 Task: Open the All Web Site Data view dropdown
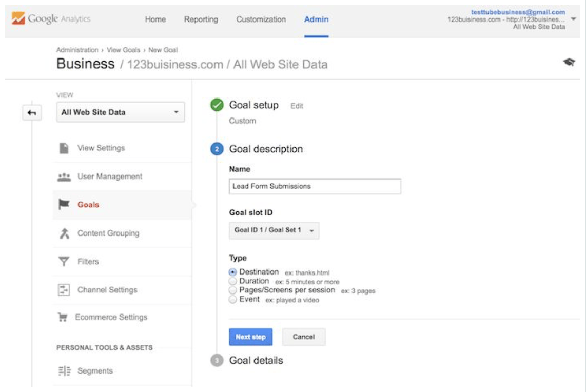coord(120,112)
